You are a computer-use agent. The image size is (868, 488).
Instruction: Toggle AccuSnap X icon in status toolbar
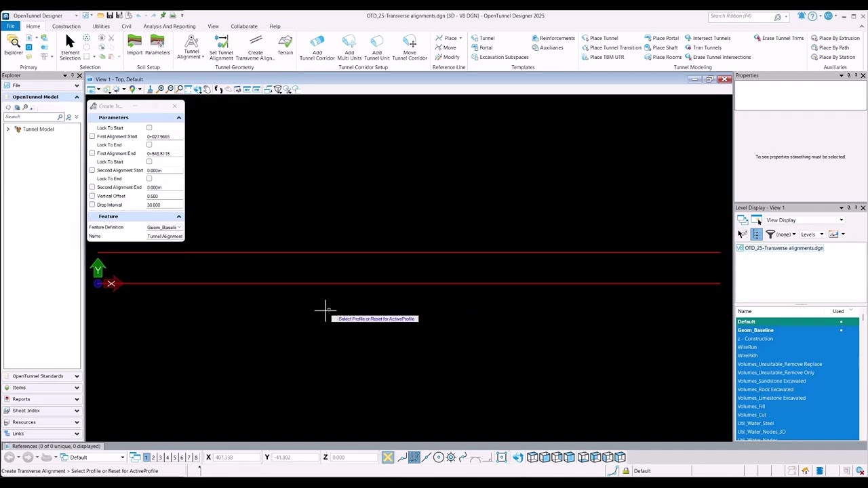click(387, 457)
